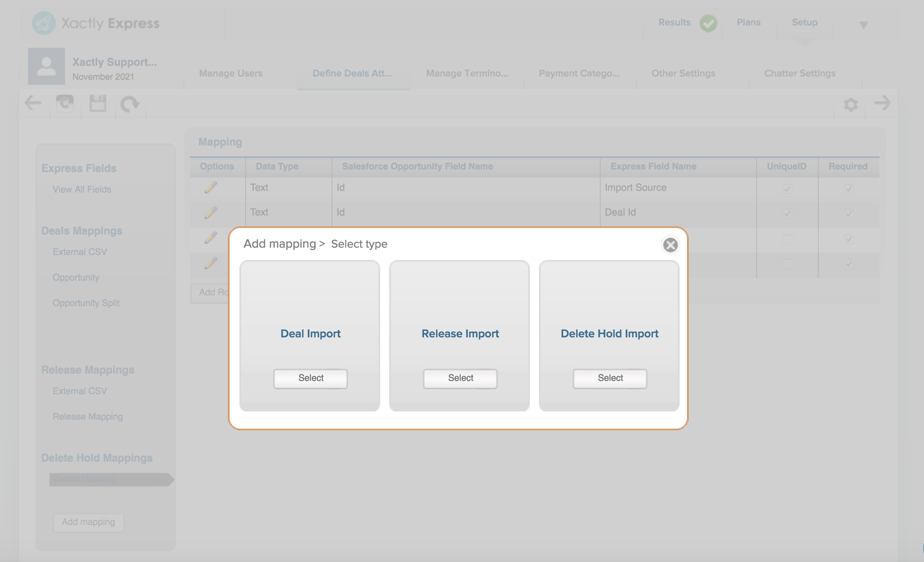This screenshot has width=924, height=562.
Task: Select the Deal Import type
Action: tap(311, 378)
